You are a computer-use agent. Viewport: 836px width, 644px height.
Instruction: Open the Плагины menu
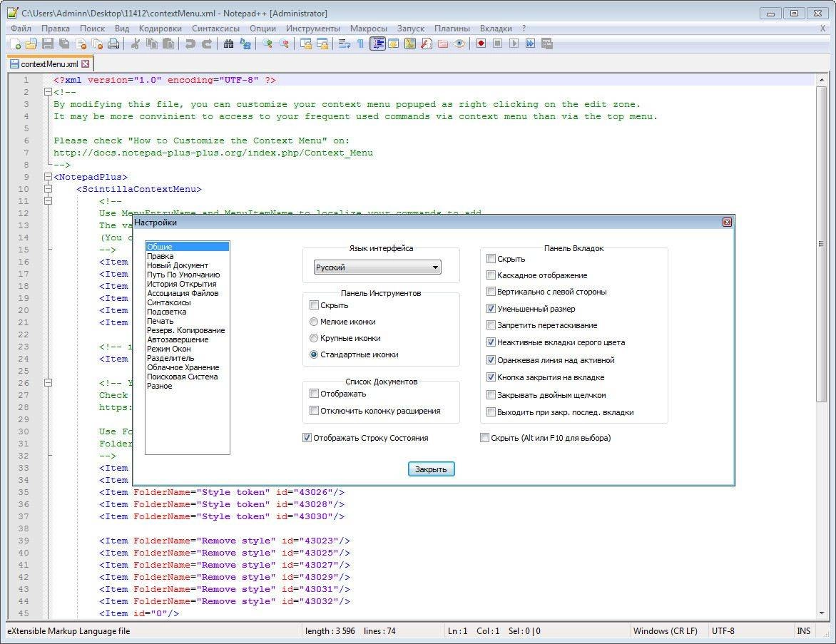452,29
